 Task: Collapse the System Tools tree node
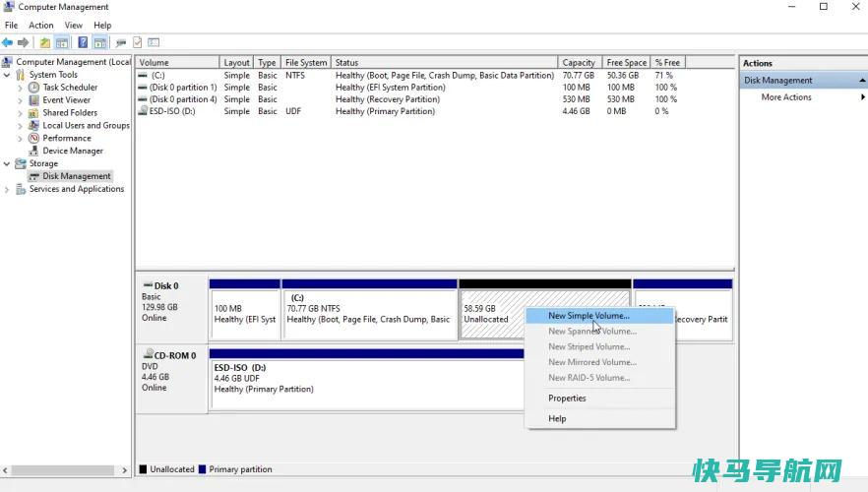coord(7,75)
